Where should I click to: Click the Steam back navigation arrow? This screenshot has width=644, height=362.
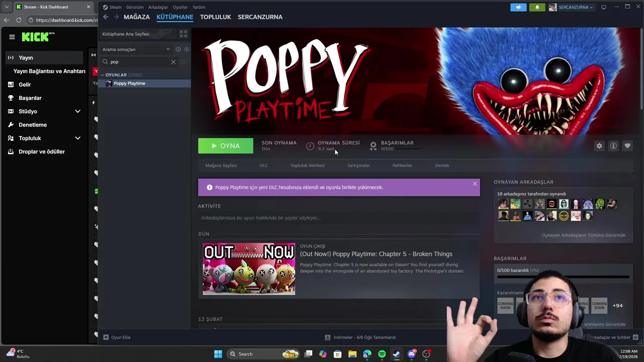(106, 17)
